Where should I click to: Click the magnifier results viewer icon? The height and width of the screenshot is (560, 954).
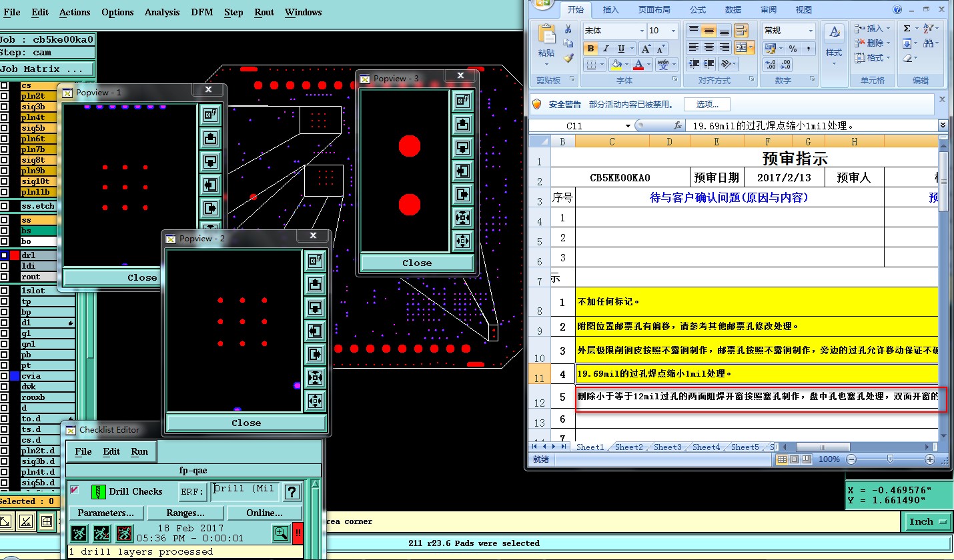click(x=282, y=533)
